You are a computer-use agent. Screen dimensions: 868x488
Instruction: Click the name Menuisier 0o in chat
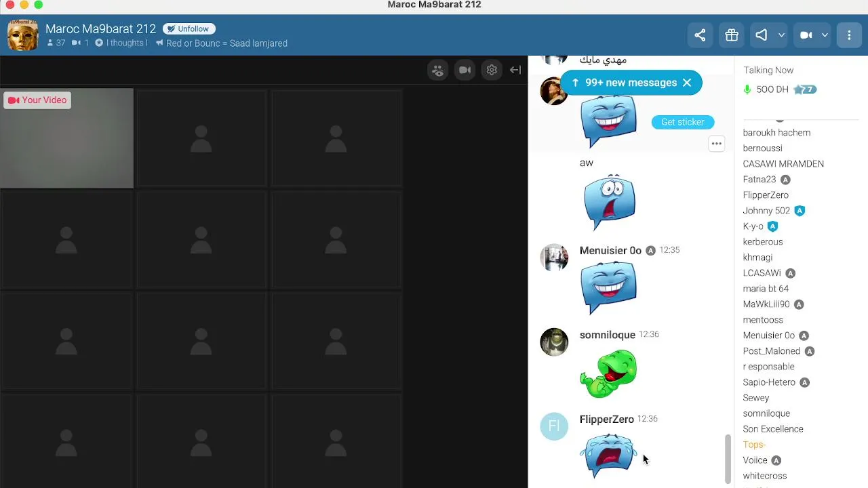pos(610,251)
